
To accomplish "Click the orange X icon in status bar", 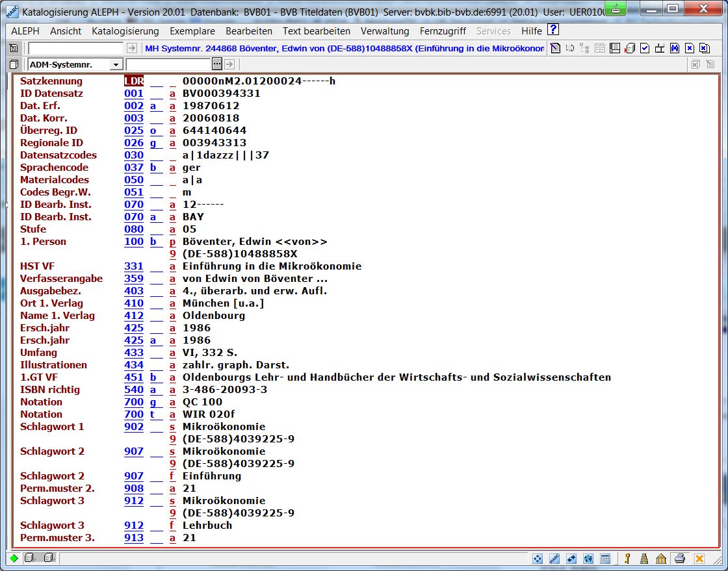I will (x=699, y=559).
